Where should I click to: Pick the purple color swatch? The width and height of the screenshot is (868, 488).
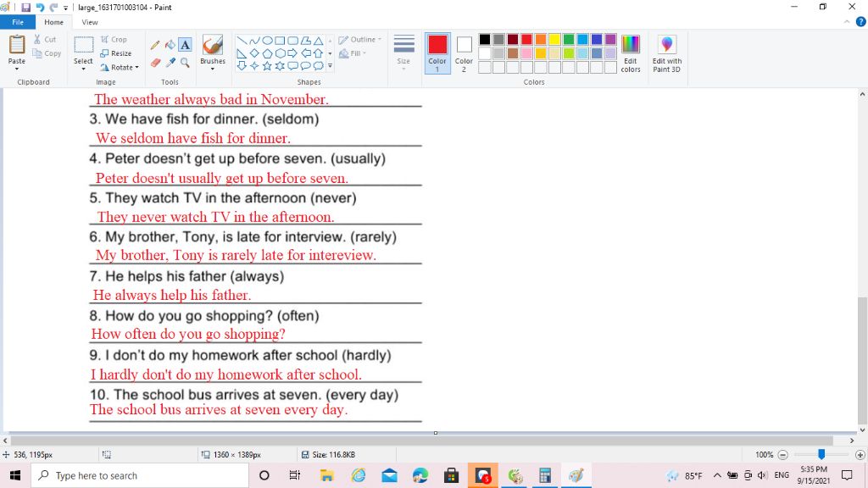pos(610,39)
